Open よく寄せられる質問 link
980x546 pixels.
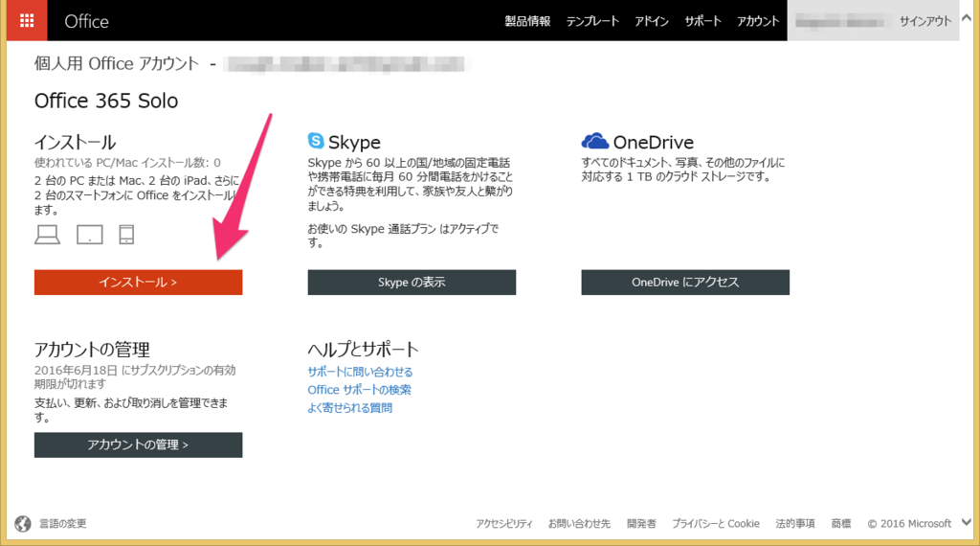(x=350, y=408)
